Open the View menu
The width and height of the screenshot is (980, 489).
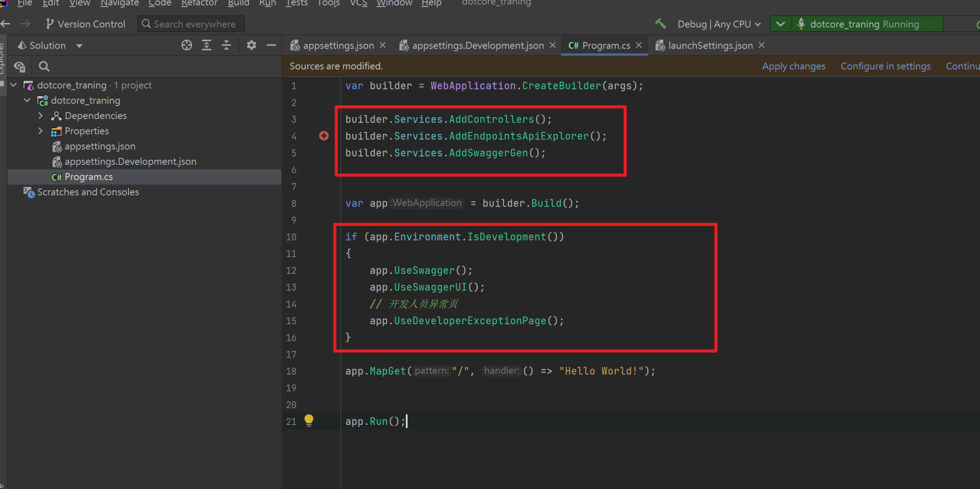coord(80,3)
